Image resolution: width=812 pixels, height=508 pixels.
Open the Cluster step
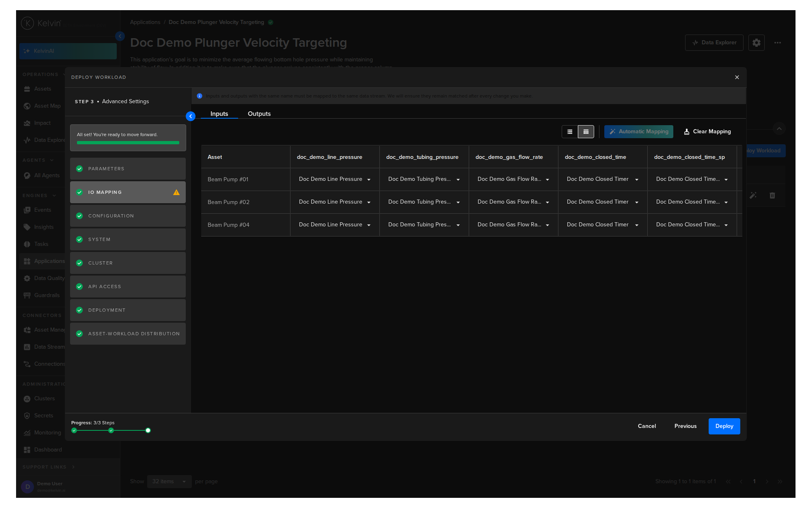coord(128,263)
